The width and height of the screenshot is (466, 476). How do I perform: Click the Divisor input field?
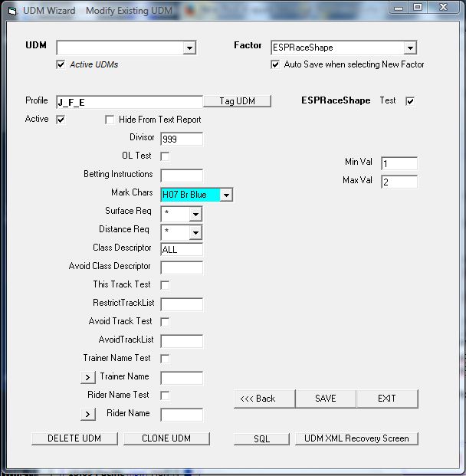182,139
